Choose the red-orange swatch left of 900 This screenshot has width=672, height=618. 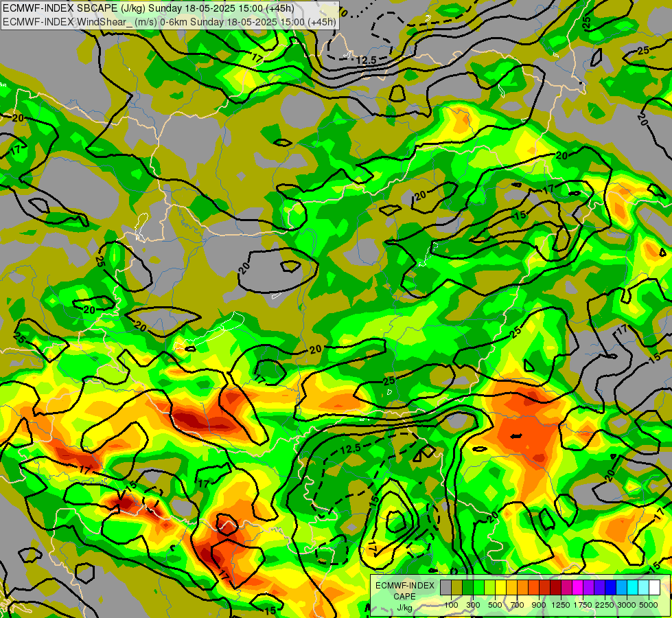(x=533, y=588)
